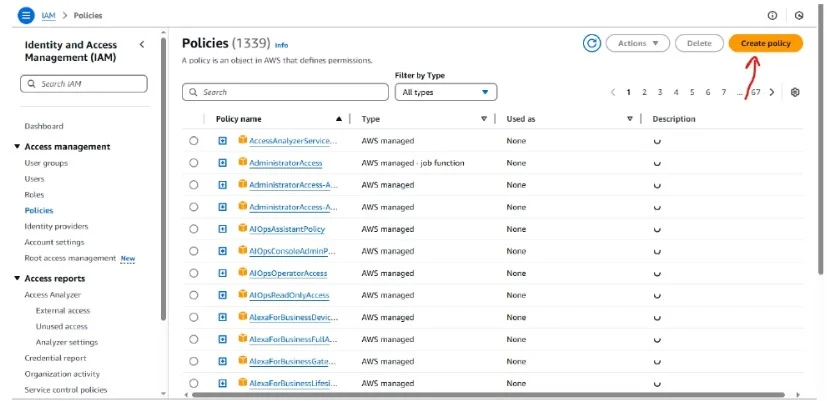The width and height of the screenshot is (833, 401).
Task: Open Dashboard in the sidebar
Action: (x=44, y=126)
